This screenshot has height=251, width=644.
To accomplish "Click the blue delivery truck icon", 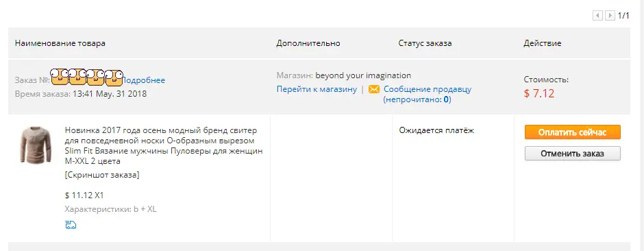I will [x=71, y=225].
